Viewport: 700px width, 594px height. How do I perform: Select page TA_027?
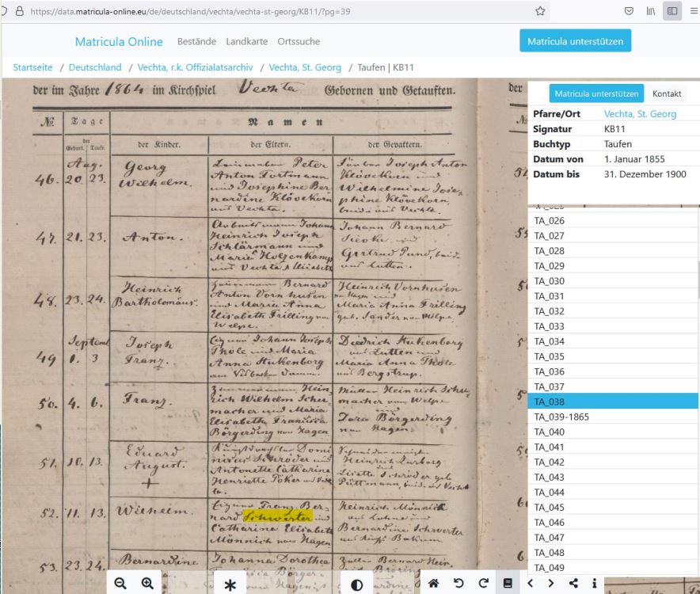613,236
